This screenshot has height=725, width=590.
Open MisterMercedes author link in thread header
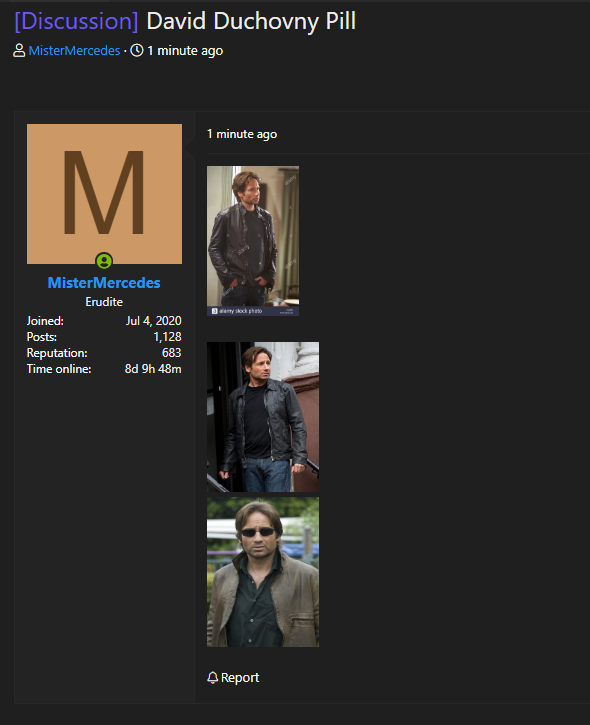coord(74,50)
